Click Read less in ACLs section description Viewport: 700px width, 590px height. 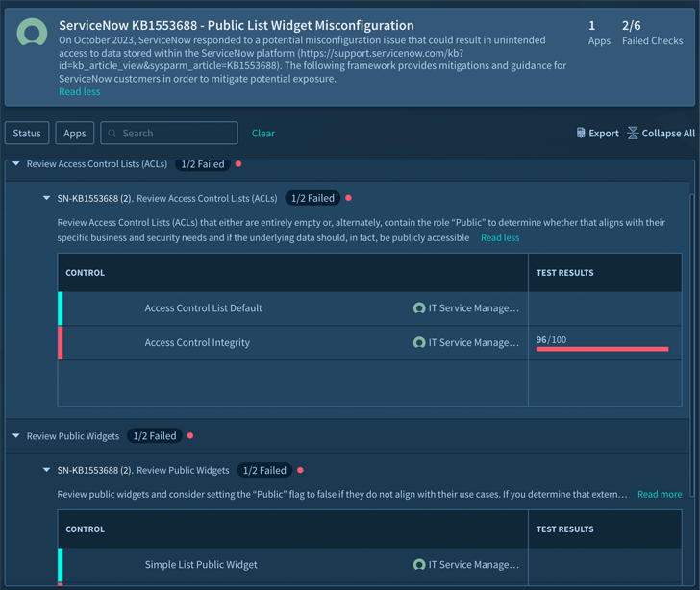(500, 238)
